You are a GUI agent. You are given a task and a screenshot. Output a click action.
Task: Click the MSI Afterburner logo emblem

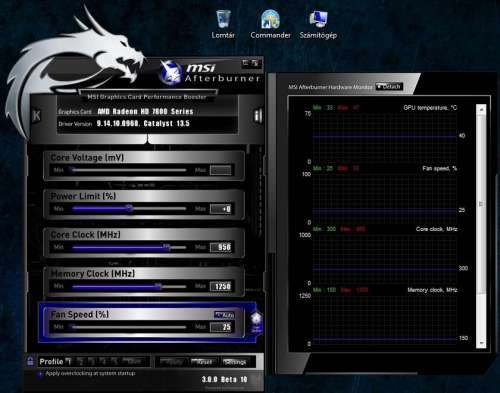coord(170,72)
